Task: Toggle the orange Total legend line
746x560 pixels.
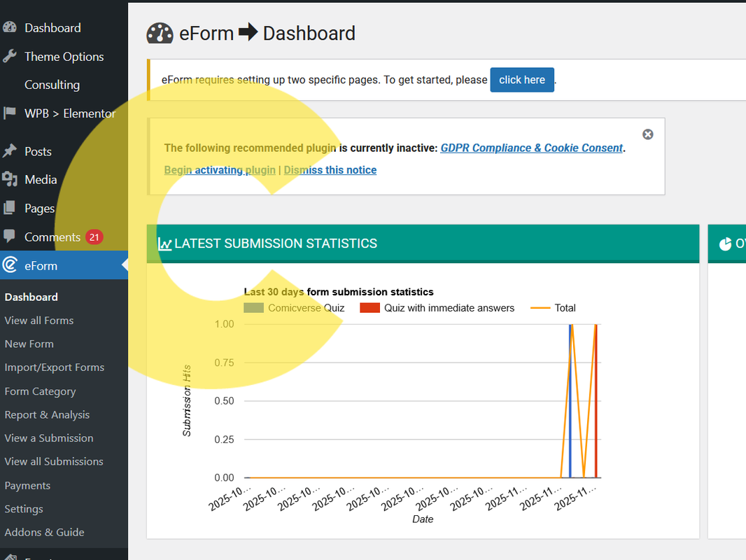Action: click(540, 308)
